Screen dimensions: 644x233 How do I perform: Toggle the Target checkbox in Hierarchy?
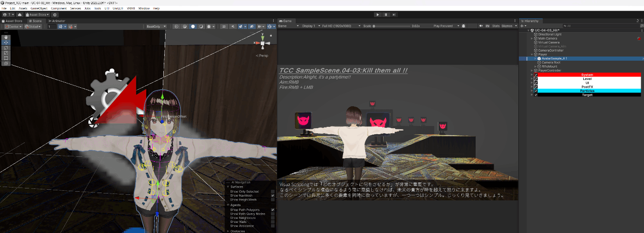tap(536, 95)
